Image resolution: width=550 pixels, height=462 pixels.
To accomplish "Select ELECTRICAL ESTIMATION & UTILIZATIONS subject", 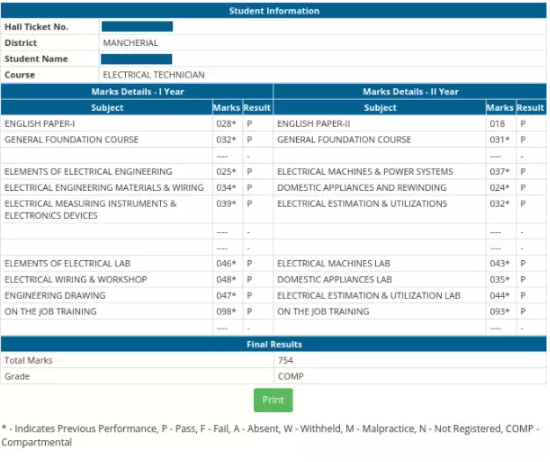I will 362,203.
